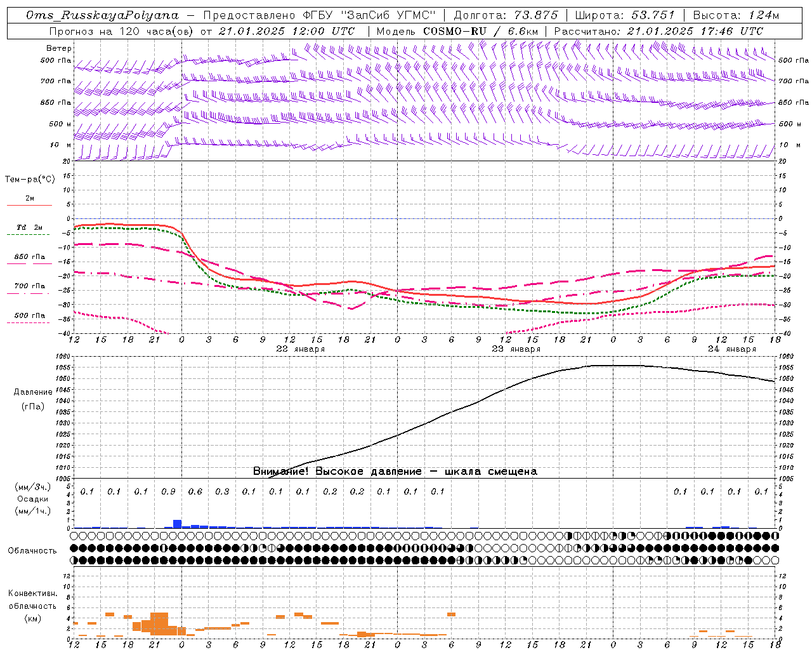Click the 0.3 precipitation amount value
The width and height of the screenshot is (812, 650).
222,491
